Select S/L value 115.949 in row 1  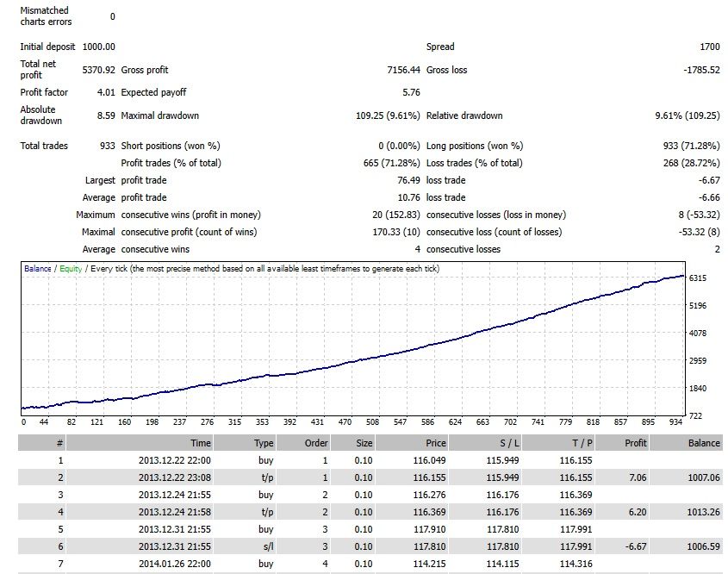(503, 460)
